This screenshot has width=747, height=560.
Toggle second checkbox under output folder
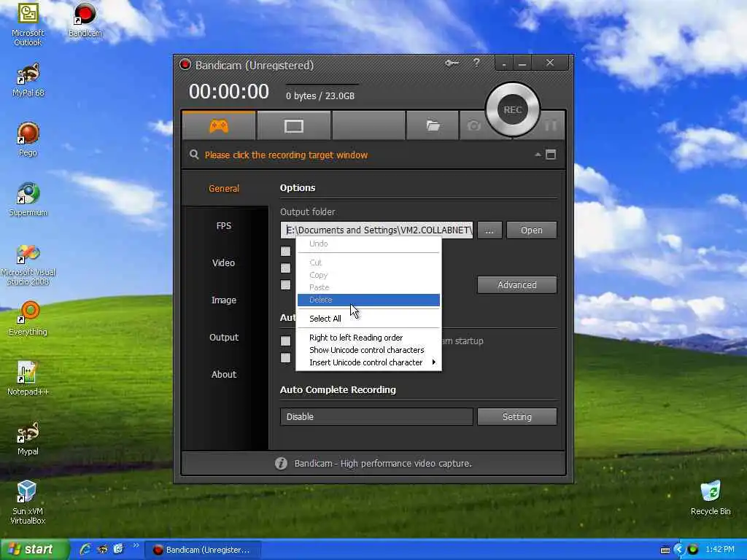click(285, 268)
